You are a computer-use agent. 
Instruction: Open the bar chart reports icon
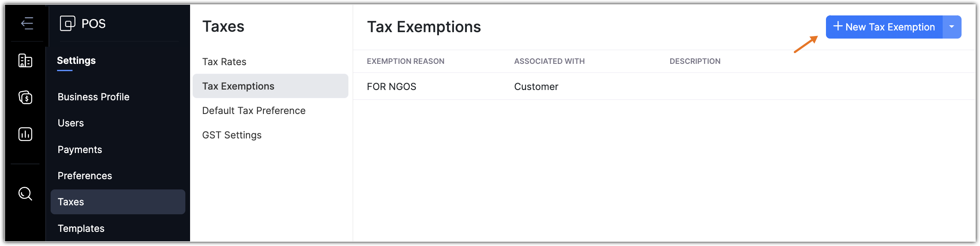click(x=25, y=134)
